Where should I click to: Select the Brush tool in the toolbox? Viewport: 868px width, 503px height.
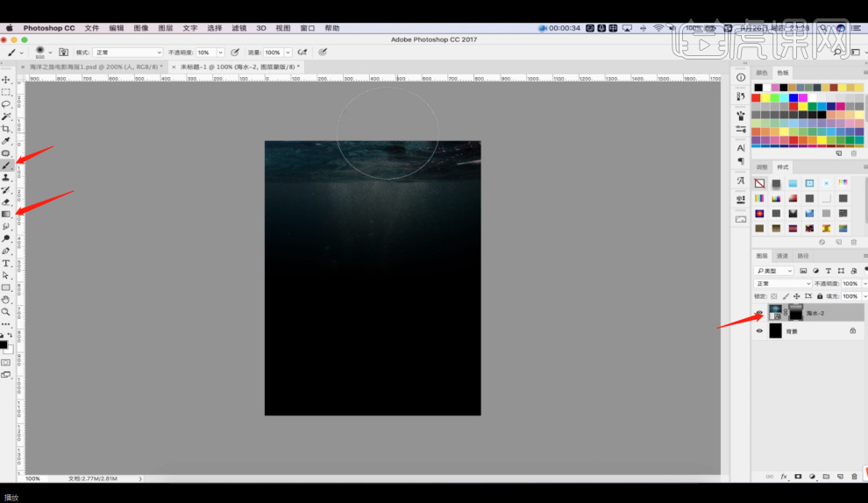(x=6, y=166)
